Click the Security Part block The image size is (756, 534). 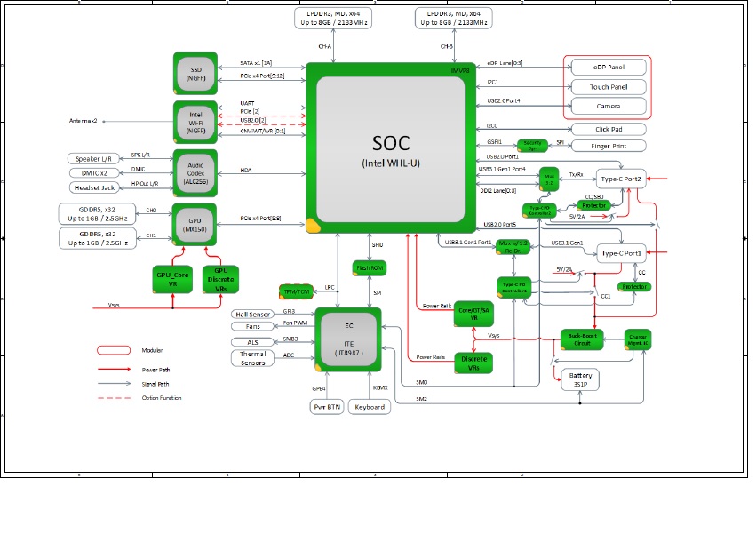click(532, 146)
